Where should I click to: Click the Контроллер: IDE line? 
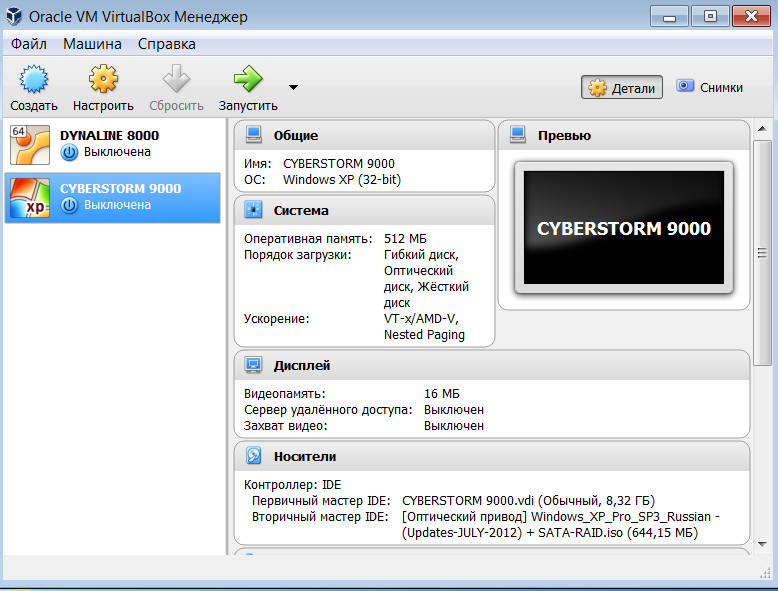tap(292, 485)
